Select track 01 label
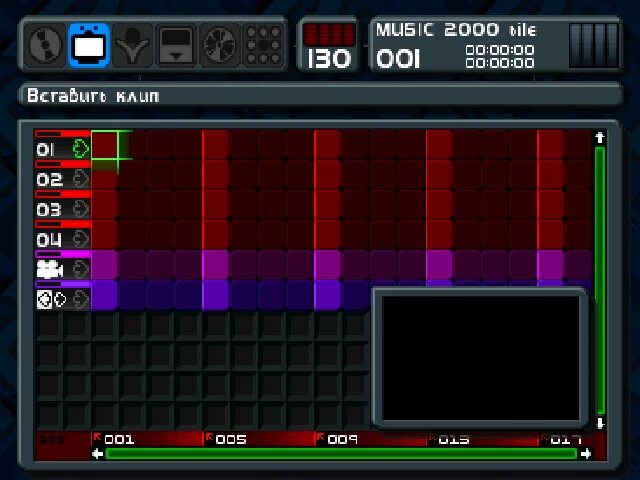 45,150
